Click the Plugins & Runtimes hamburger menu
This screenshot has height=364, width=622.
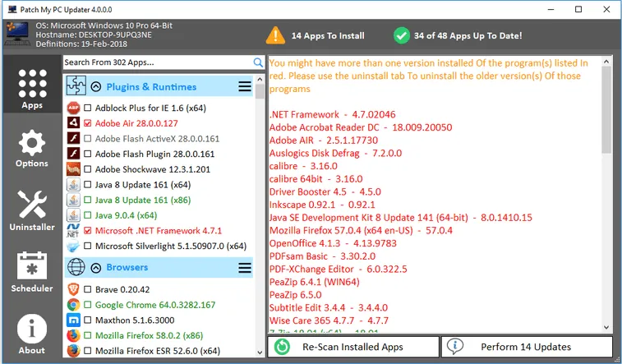(x=245, y=86)
